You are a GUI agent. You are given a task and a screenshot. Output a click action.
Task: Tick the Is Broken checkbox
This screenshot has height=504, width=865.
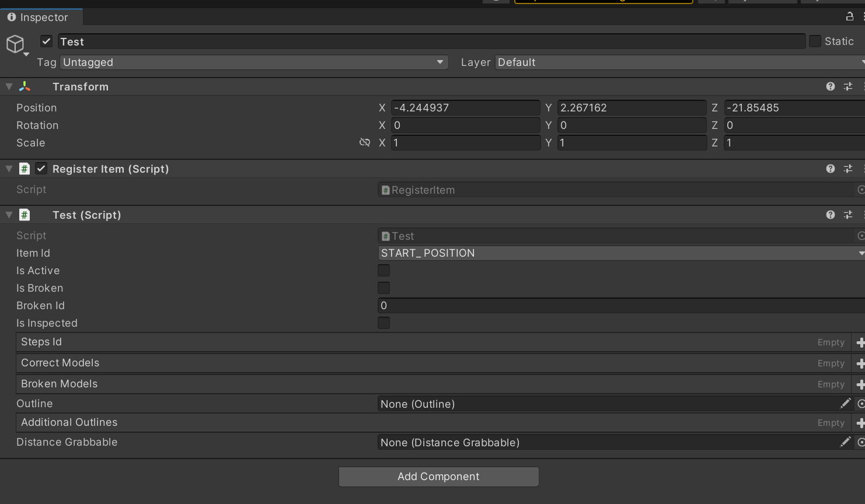pyautogui.click(x=383, y=288)
